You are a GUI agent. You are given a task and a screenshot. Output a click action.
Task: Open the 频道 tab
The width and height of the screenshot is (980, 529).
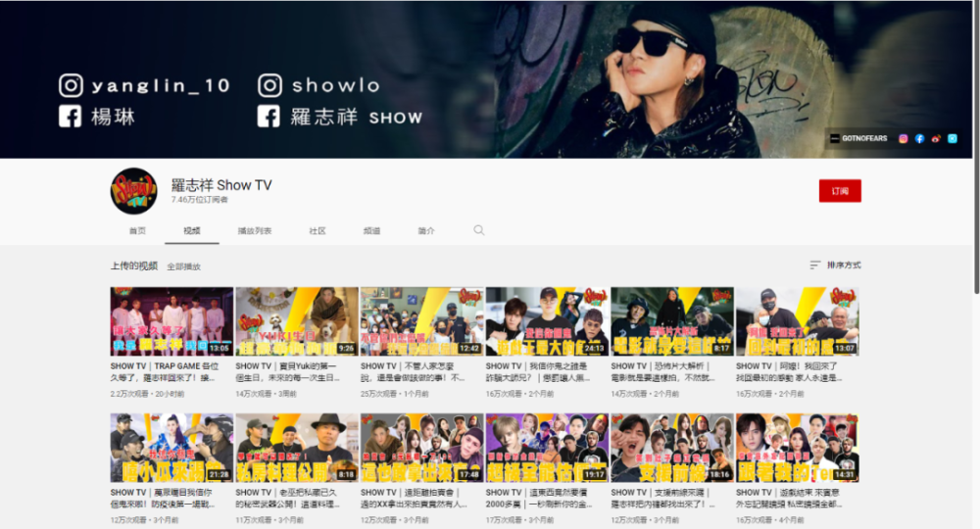tap(371, 230)
